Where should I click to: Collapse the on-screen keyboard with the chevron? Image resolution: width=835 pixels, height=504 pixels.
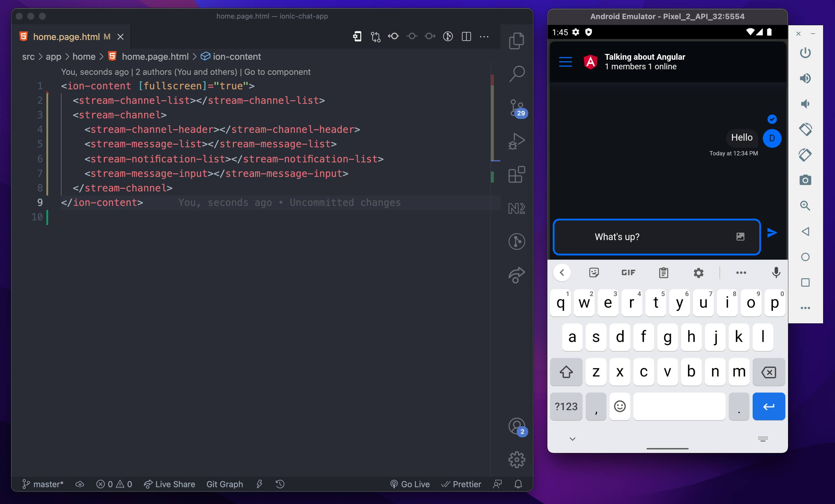tap(572, 438)
